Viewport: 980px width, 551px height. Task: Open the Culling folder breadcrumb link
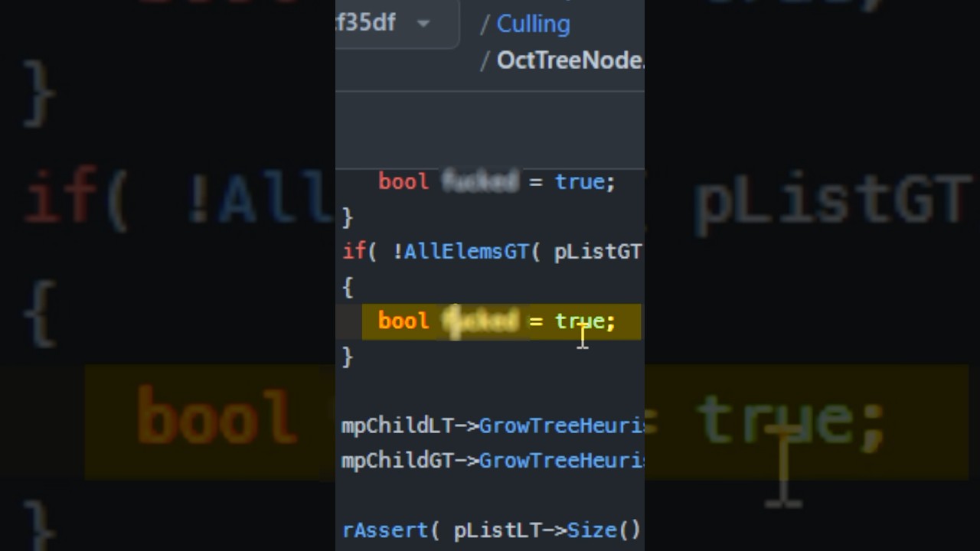[x=533, y=24]
